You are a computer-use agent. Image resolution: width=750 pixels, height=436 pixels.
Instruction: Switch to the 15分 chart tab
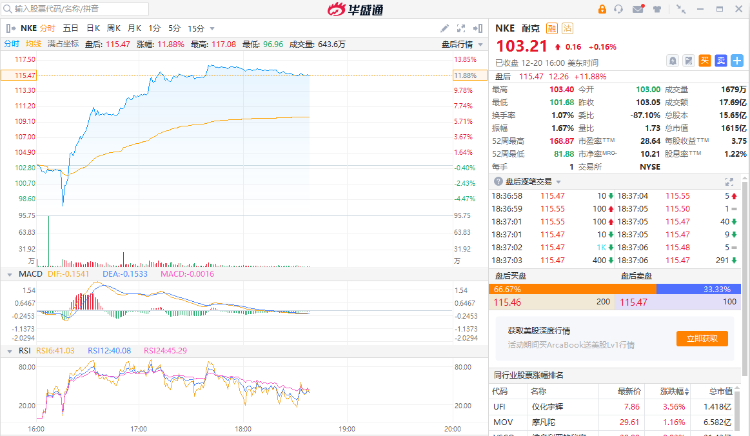pos(196,28)
